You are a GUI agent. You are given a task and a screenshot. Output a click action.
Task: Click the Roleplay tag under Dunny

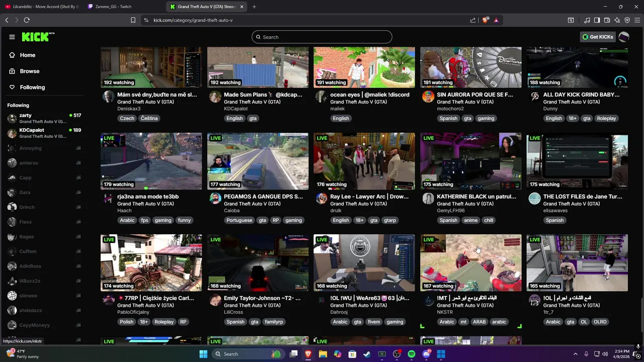(x=606, y=118)
